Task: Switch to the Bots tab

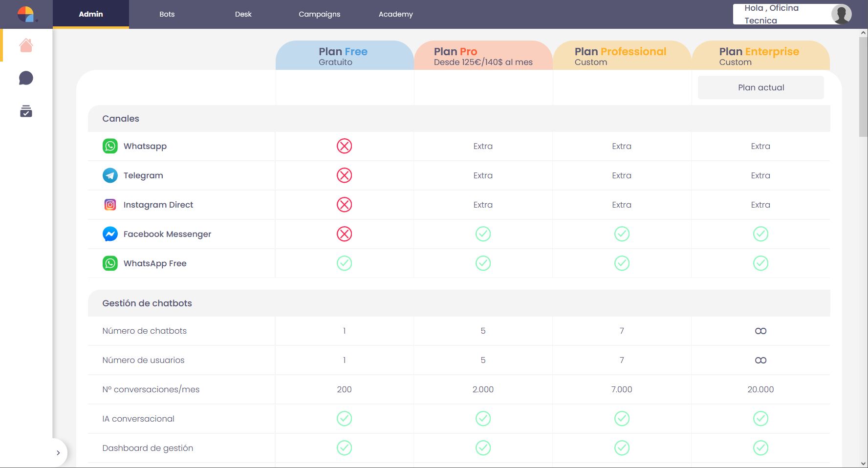Action: (x=167, y=14)
